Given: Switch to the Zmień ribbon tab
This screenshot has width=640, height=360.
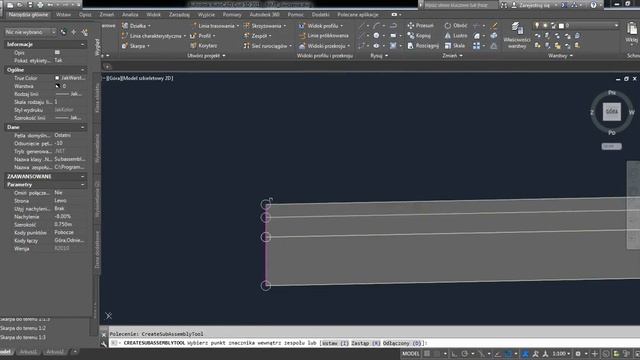Looking at the screenshot, I should tap(107, 15).
